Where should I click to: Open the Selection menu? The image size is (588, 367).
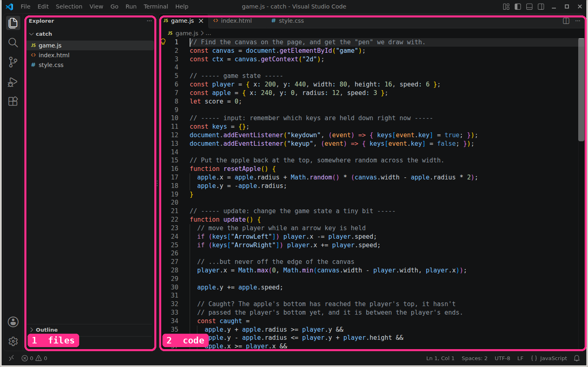point(69,6)
